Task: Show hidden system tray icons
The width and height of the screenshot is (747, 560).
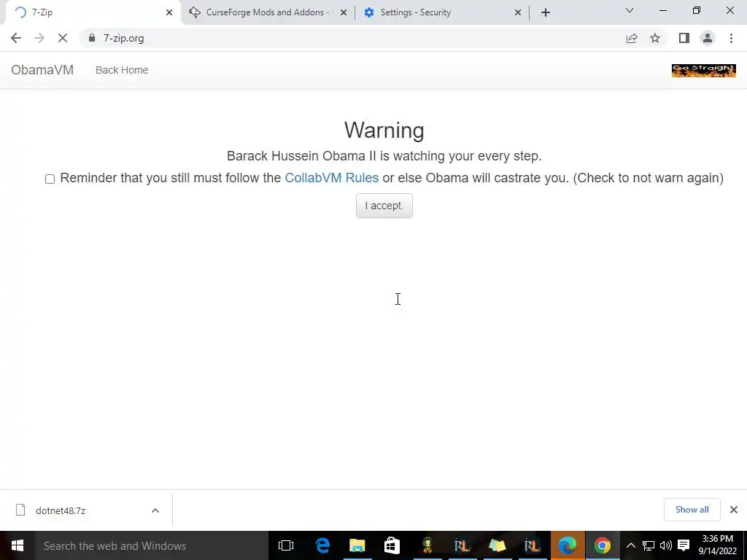Action: (x=631, y=545)
